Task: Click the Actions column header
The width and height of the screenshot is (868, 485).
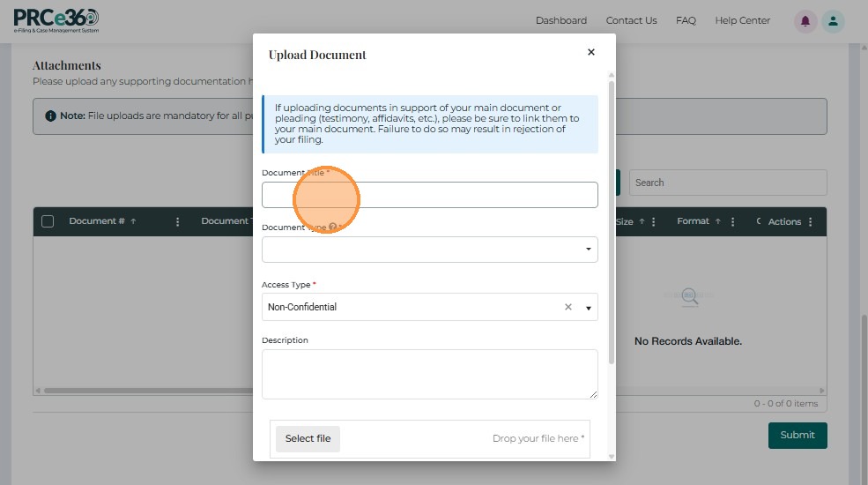Action: (784, 221)
